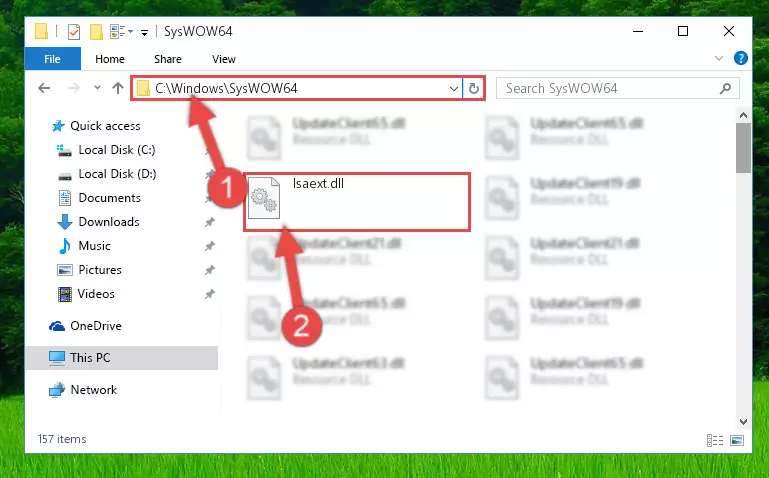Click the pin icon beside Pictures
Screen dimensions: 769x478
209,270
